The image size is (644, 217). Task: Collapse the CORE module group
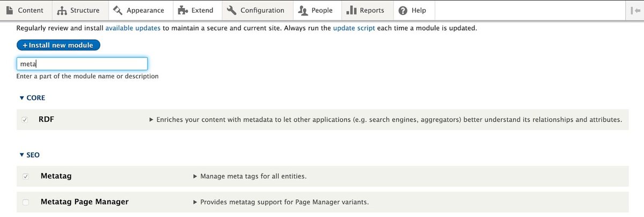(x=22, y=98)
